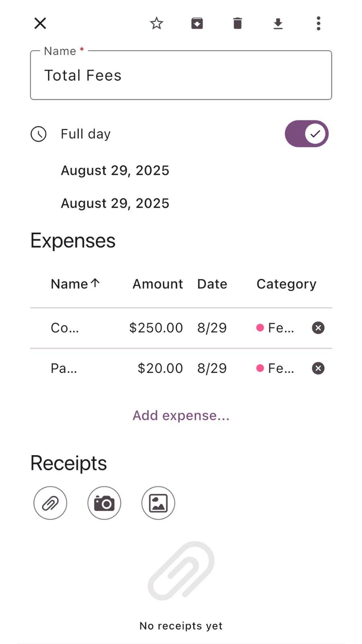Screen dimensions: 362x644
Task: Sort expenses by Amount column
Action: [158, 284]
